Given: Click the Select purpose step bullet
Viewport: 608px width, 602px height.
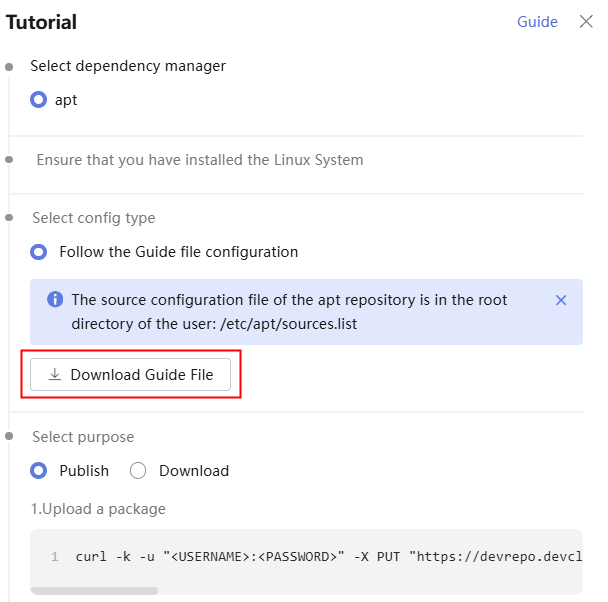Looking at the screenshot, I should click(9, 436).
